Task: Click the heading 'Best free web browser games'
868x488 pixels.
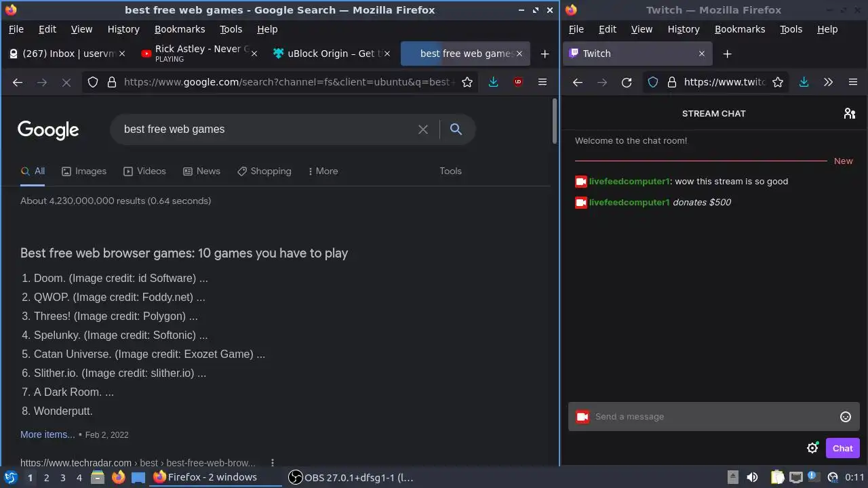Action: pos(184,253)
